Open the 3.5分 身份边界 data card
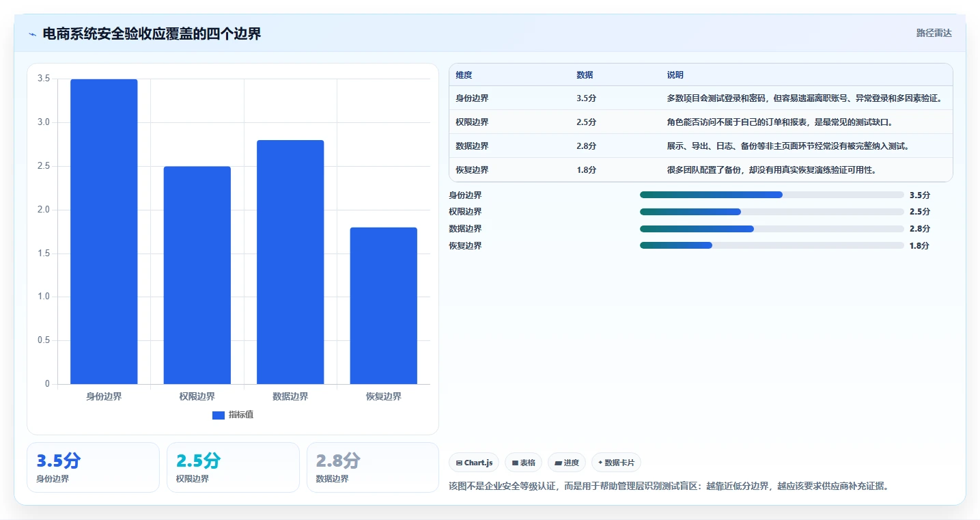Viewport: 980px width, 520px height. point(93,467)
